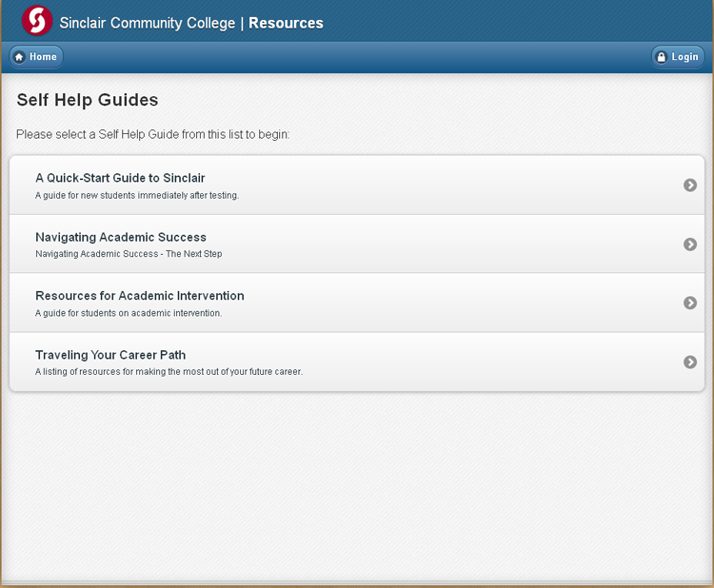
Task: Click the Self Help Guides heading
Action: point(88,100)
